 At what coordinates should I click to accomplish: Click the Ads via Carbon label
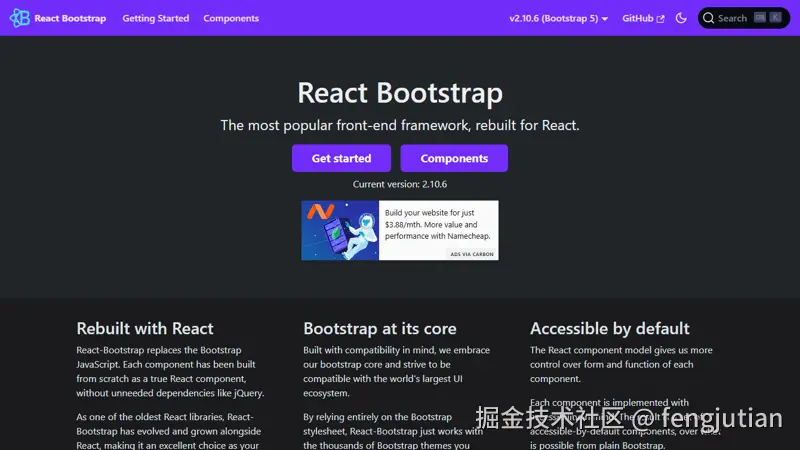(x=472, y=254)
